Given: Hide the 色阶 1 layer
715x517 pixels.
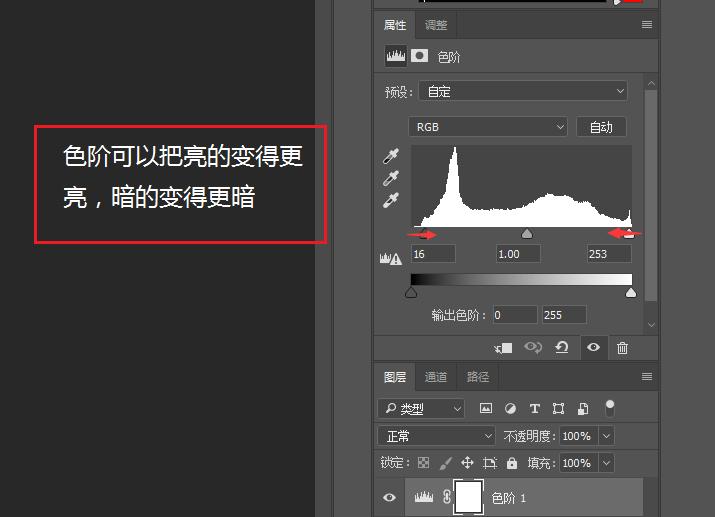Looking at the screenshot, I should (389, 497).
